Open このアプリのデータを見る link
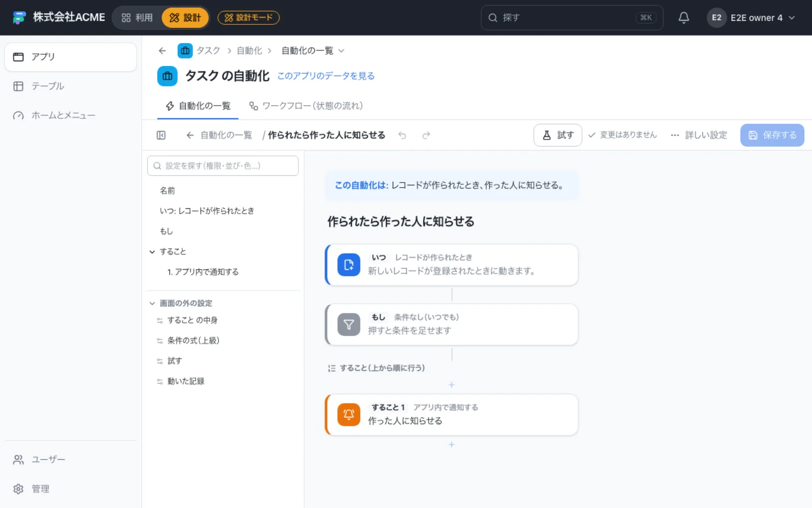Image resolution: width=812 pixels, height=508 pixels. [x=326, y=76]
